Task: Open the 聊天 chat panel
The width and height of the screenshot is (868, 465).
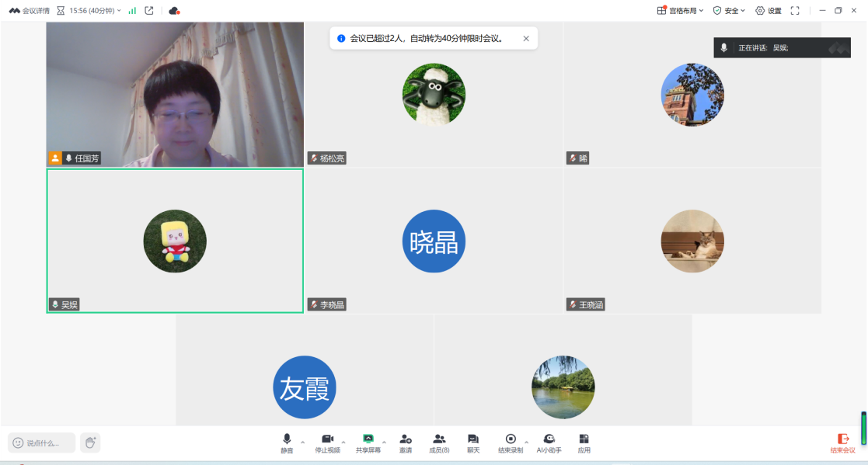Action: coord(473,443)
